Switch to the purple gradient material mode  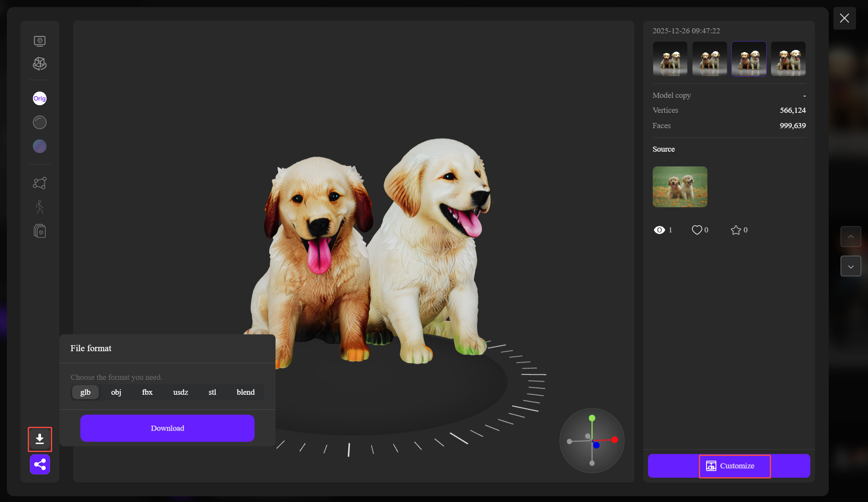(x=40, y=147)
